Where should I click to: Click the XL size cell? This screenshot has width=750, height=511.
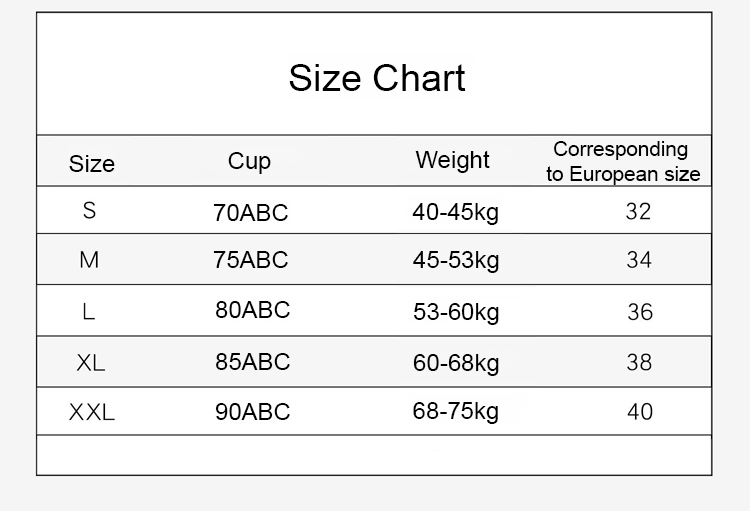tap(90, 363)
